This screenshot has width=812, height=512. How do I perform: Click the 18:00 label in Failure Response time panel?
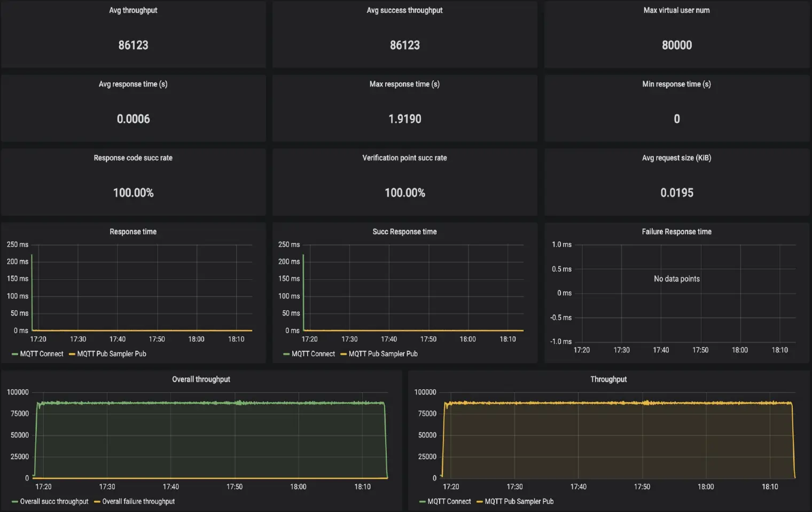click(x=739, y=350)
